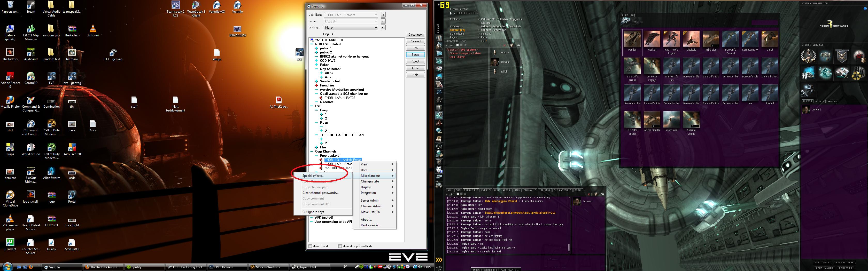Open the character sheet icon in EVE sidebar
This screenshot has height=271, width=868.
click(439, 38)
